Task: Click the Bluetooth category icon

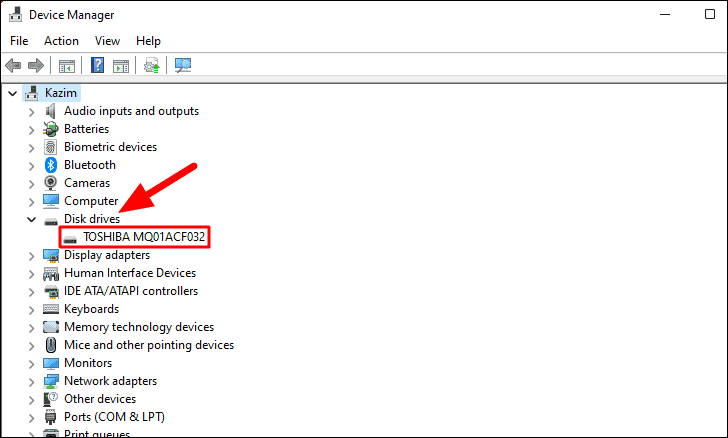Action: click(51, 165)
